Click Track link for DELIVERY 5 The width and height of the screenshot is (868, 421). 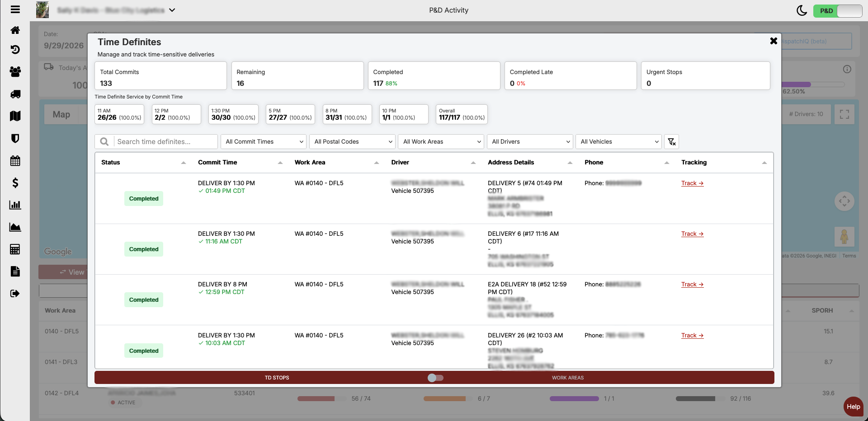pos(692,183)
